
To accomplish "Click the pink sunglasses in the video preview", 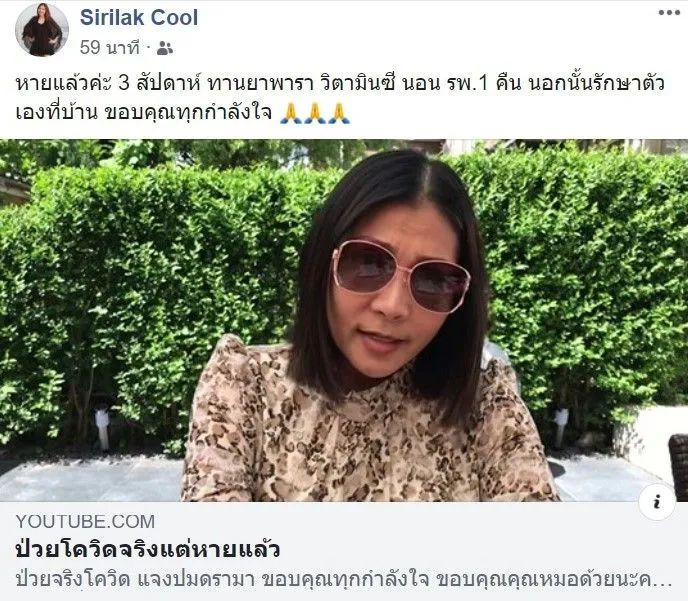I will 401,276.
